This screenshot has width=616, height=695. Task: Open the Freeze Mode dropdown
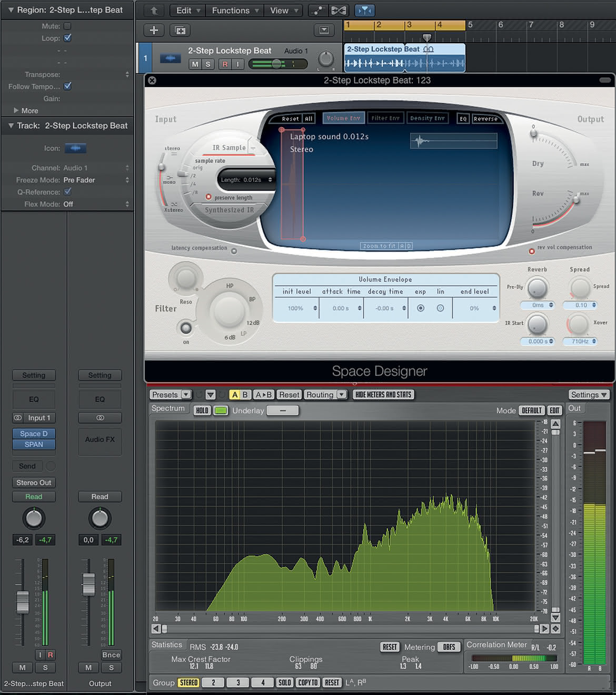96,180
